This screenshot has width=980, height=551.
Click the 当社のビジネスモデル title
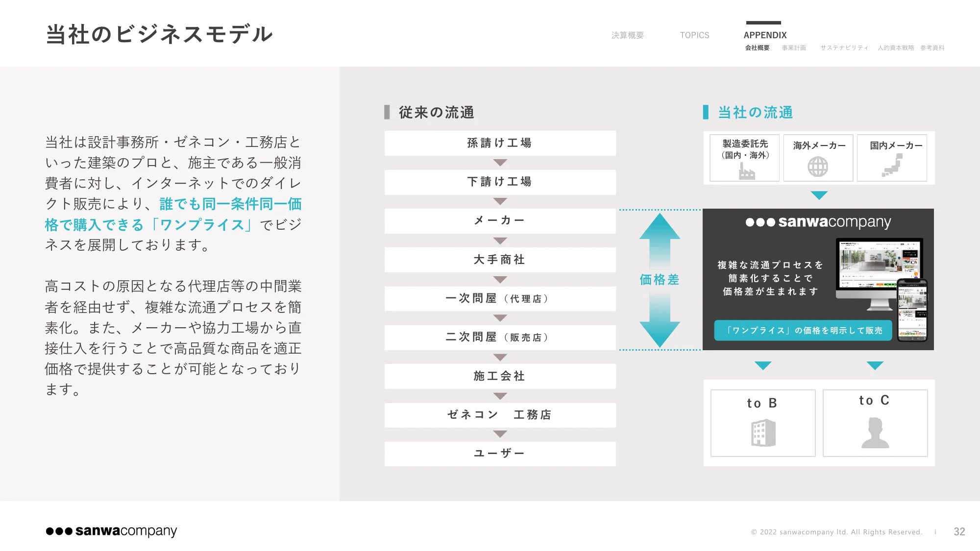(159, 34)
